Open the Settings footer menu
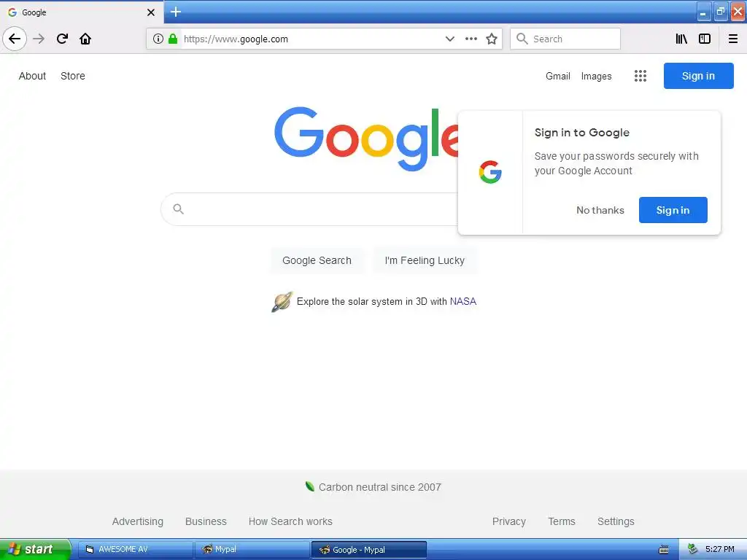This screenshot has height=560, width=747. (x=616, y=521)
